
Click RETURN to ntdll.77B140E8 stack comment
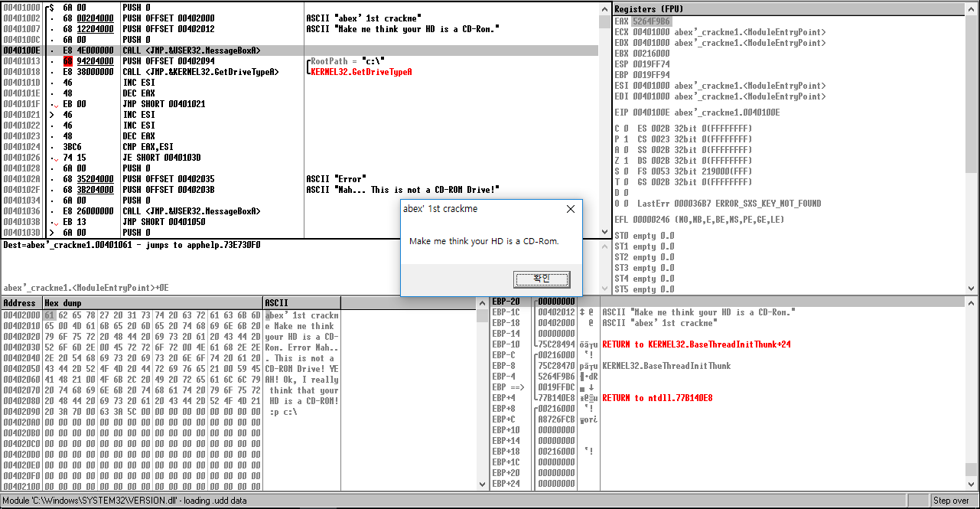pyautogui.click(x=657, y=397)
